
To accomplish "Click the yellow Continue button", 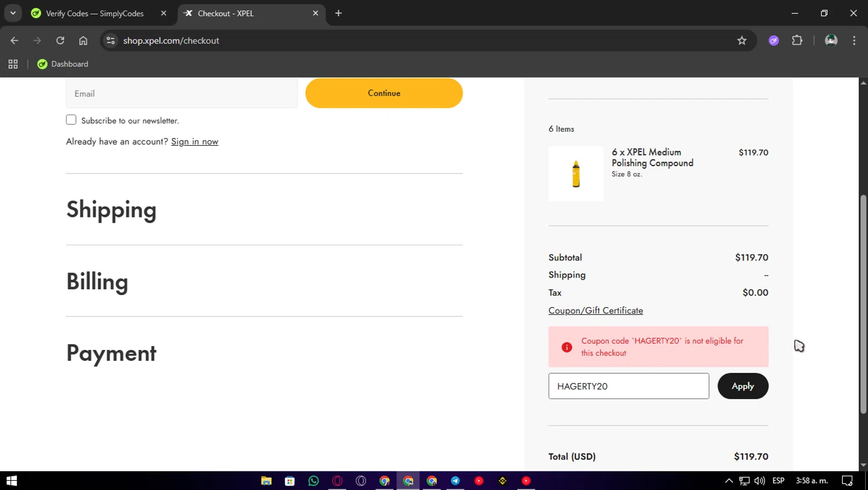I will 384,93.
